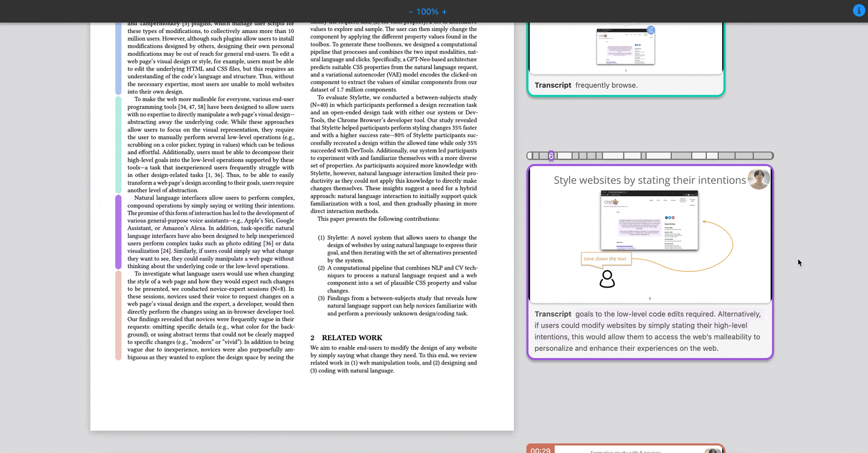The image size is (868, 453).
Task: Click contribution '(2) A computational pipeline'
Action: (x=397, y=279)
